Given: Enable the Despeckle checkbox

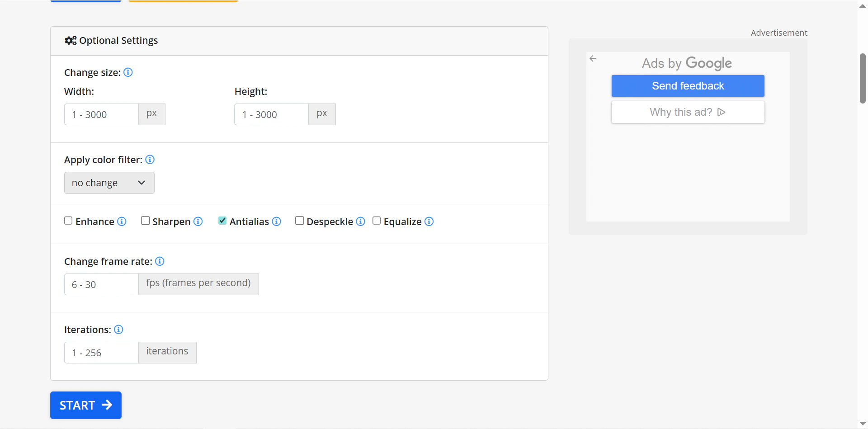Looking at the screenshot, I should click(299, 221).
